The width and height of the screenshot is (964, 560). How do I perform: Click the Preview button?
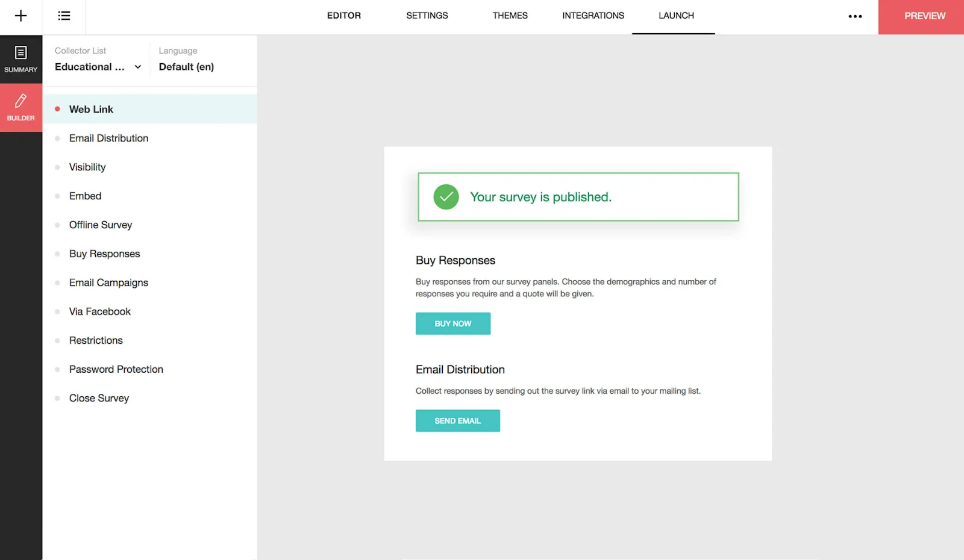(x=921, y=17)
